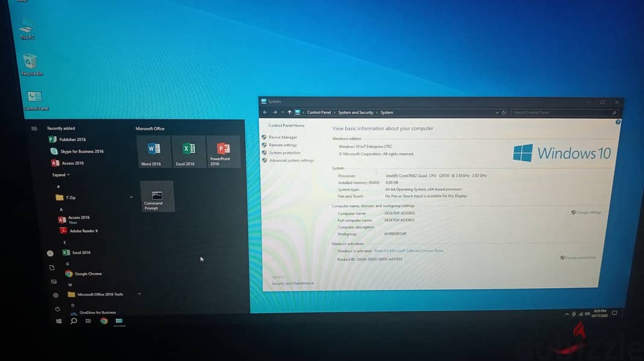Launch the PowerPoint 2016 tile

pyautogui.click(x=223, y=151)
